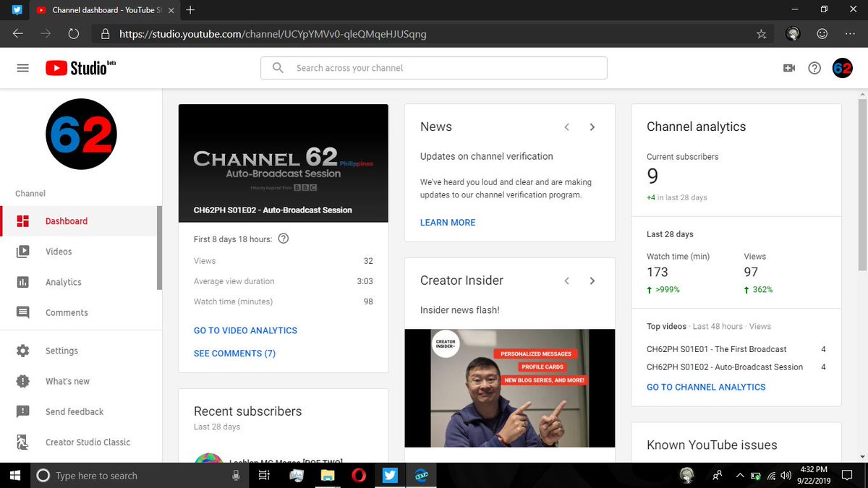This screenshot has height=488, width=868.
Task: Go to previous Creator Insider item
Action: (567, 281)
